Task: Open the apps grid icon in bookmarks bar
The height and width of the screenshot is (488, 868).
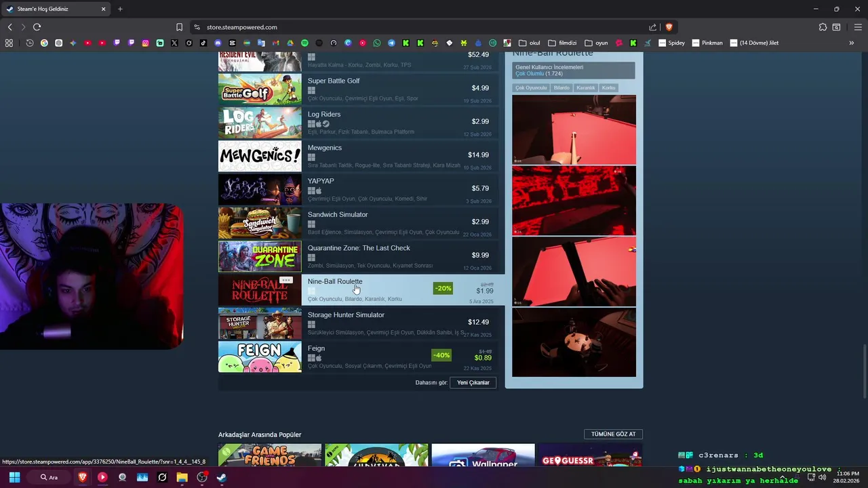Action: coord(9,43)
